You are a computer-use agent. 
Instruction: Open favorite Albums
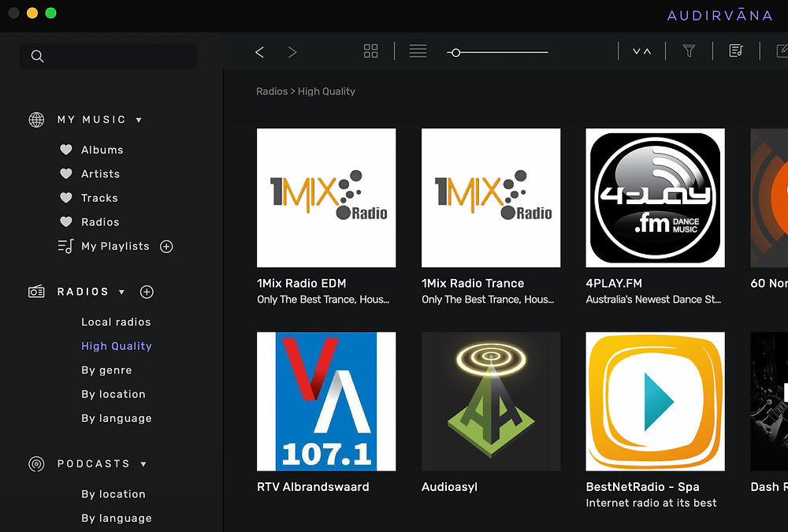pyautogui.click(x=102, y=150)
